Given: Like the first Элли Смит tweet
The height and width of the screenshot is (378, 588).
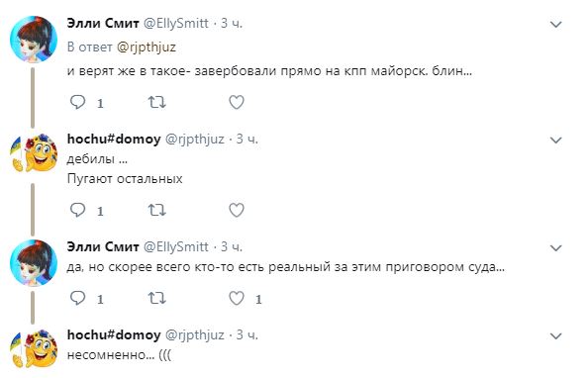Looking at the screenshot, I should click(x=237, y=102).
